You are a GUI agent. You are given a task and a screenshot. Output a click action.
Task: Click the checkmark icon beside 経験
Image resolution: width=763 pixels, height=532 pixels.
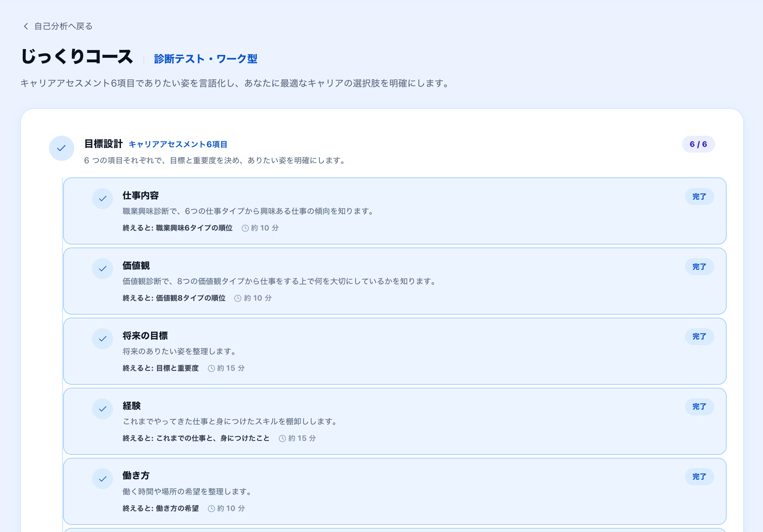103,409
